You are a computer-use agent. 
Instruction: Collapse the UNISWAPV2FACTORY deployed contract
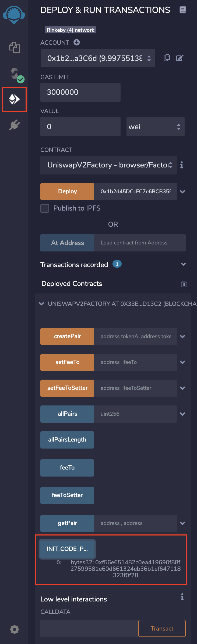[42, 304]
